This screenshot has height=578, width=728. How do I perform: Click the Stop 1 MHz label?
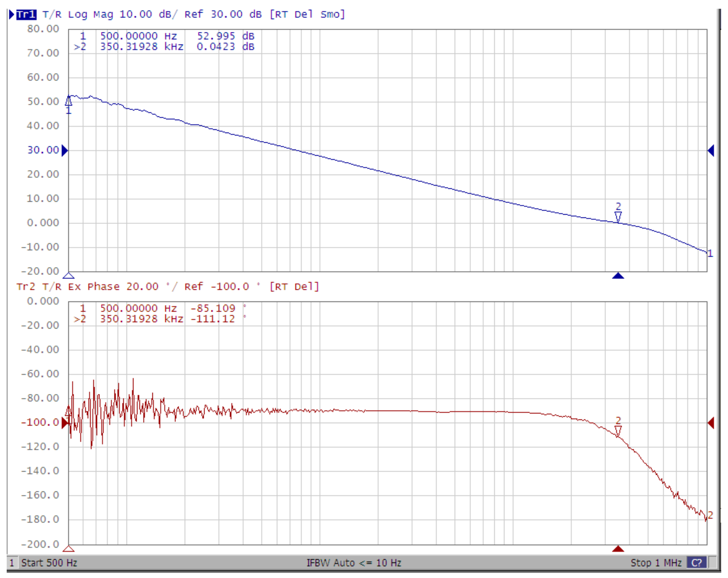656,563
